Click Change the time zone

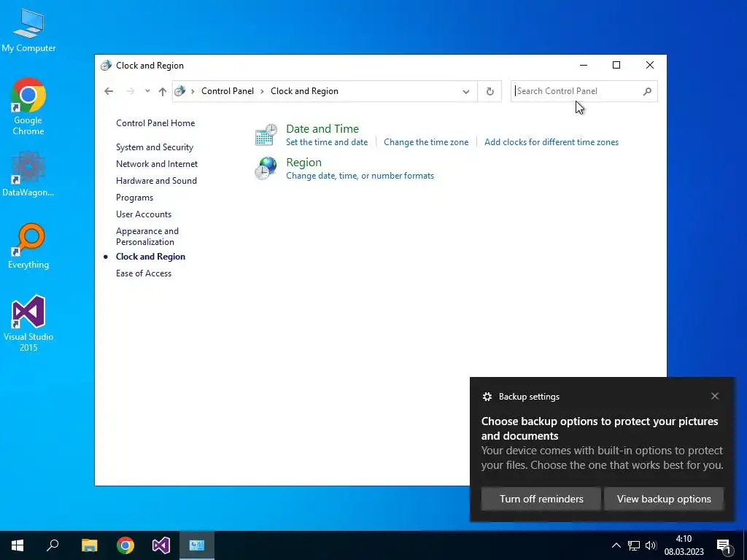pos(426,142)
